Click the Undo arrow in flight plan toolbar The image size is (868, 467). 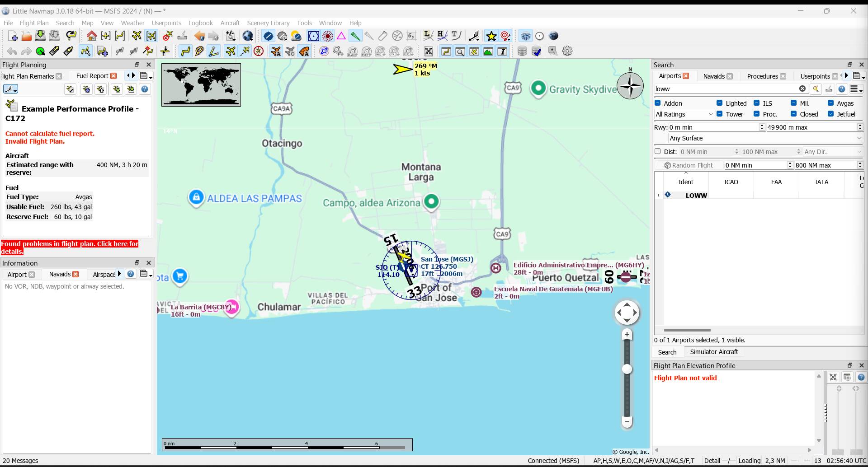tap(12, 51)
